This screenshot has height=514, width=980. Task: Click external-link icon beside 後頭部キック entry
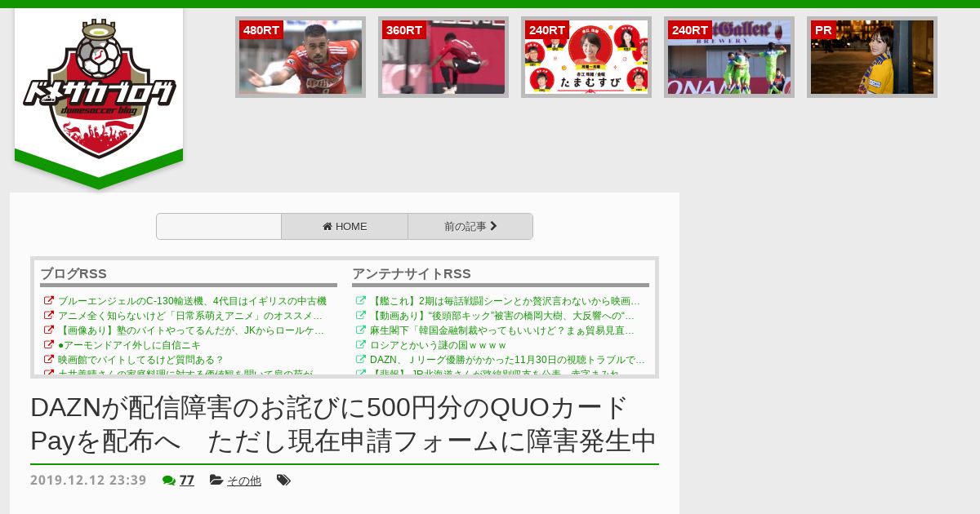tap(361, 316)
